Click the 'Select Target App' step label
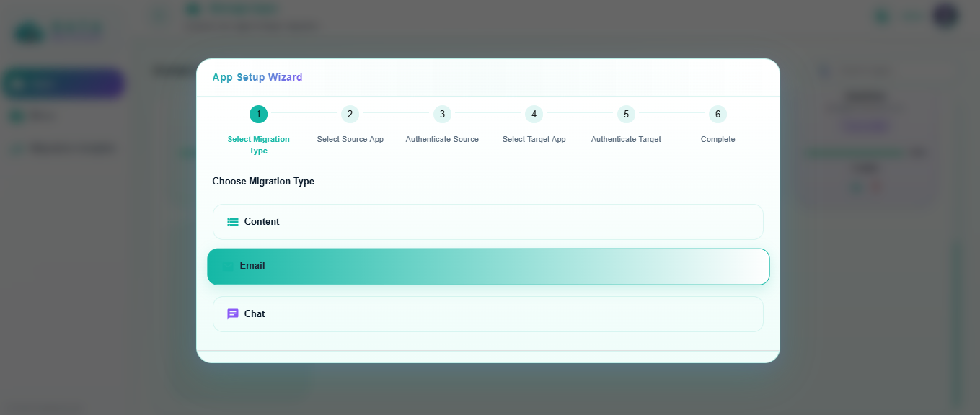Viewport: 980px width, 415px height. click(x=534, y=139)
